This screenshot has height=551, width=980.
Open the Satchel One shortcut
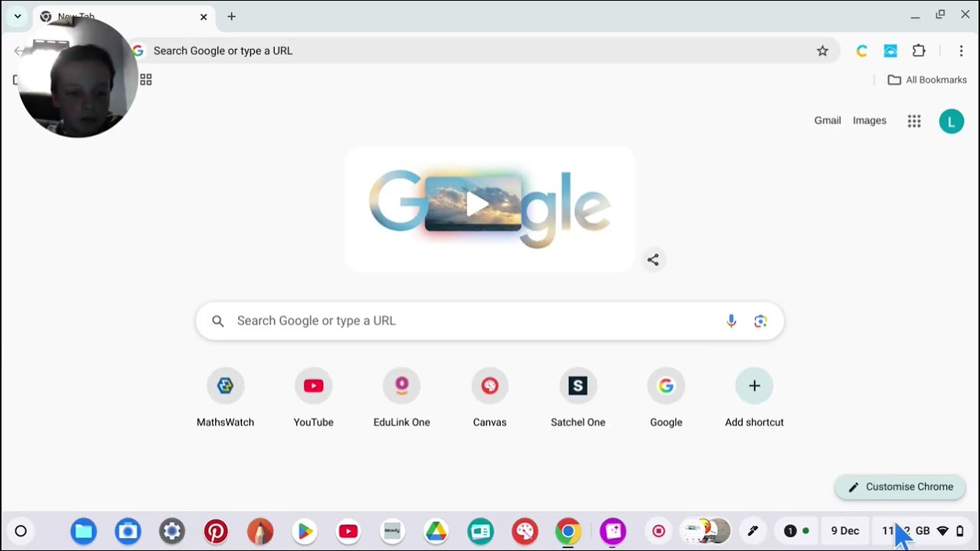[578, 399]
